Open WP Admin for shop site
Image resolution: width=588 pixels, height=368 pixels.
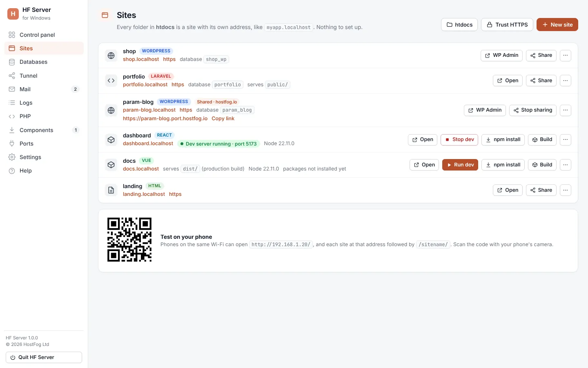click(501, 55)
